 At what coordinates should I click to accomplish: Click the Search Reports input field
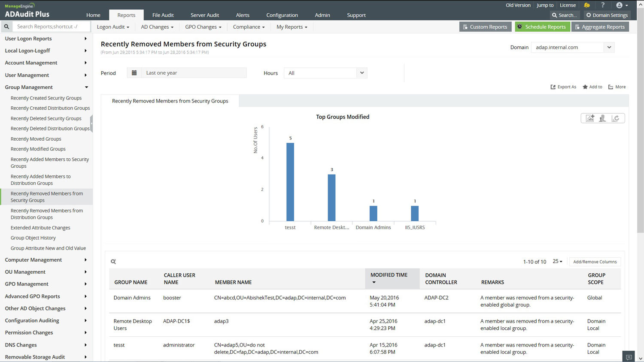(52, 27)
